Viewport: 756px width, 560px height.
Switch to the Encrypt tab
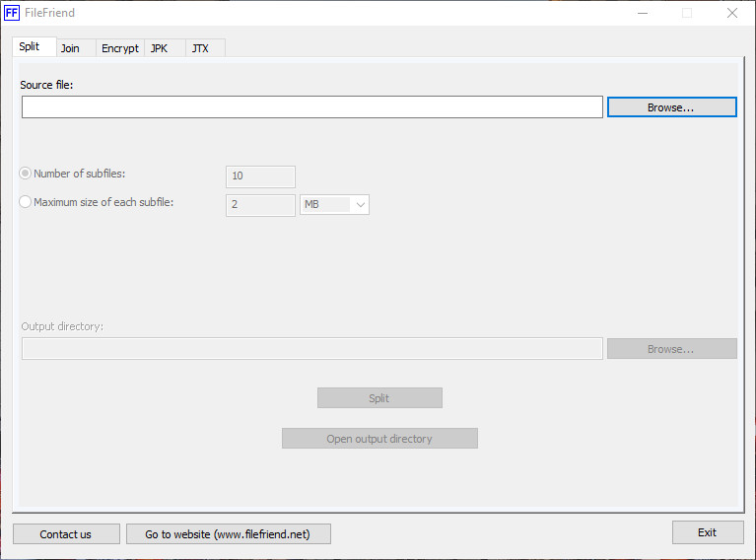[x=120, y=48]
